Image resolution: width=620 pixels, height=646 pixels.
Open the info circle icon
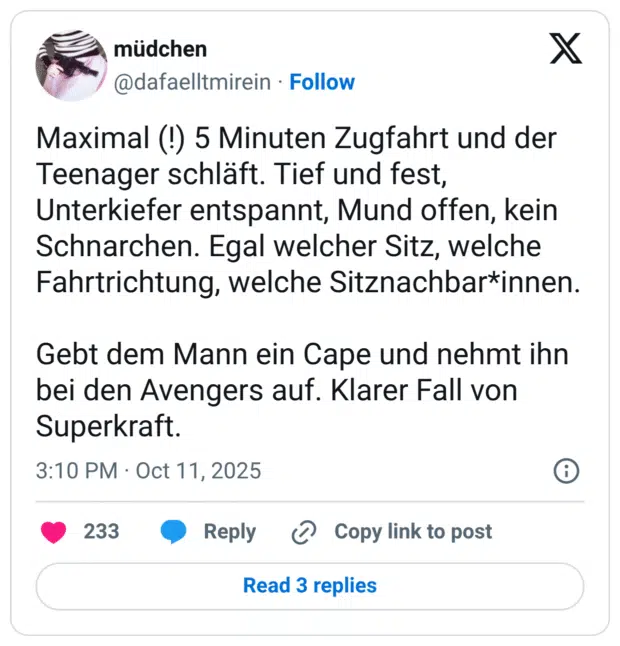565,470
